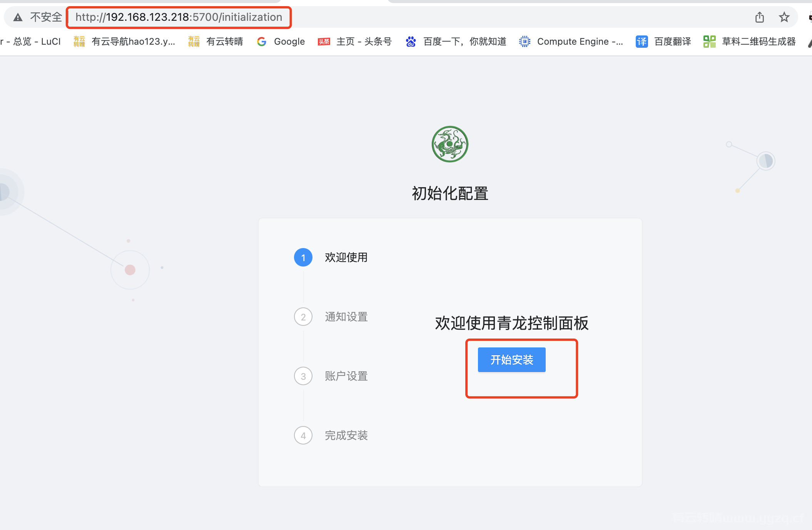Click the 头条 red favicon

tap(324, 42)
